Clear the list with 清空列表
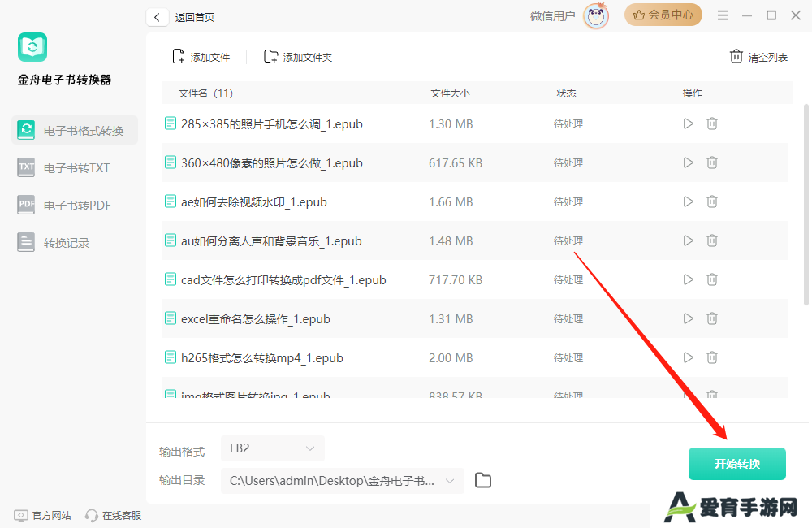The height and width of the screenshot is (528, 812). coord(758,57)
